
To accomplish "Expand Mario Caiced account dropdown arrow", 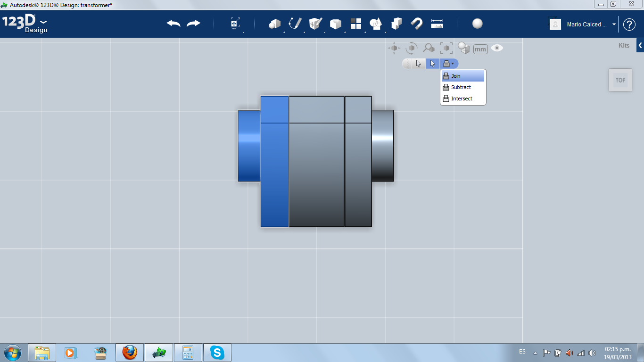I will click(614, 25).
